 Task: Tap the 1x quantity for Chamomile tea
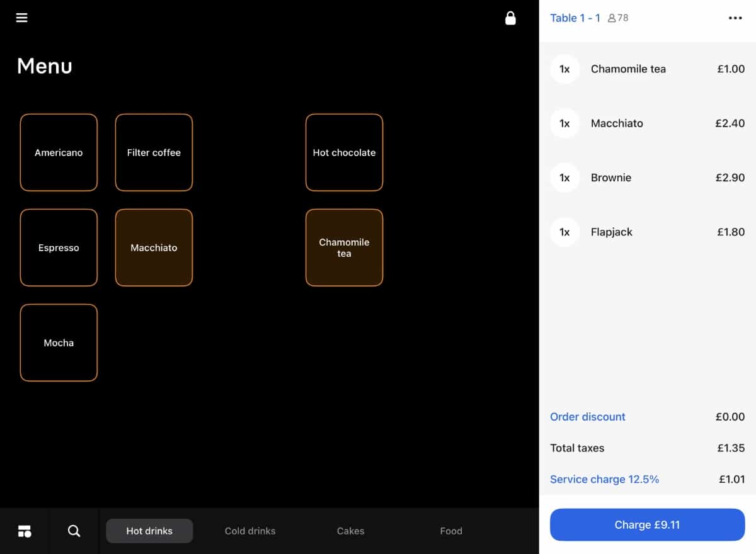pos(564,69)
